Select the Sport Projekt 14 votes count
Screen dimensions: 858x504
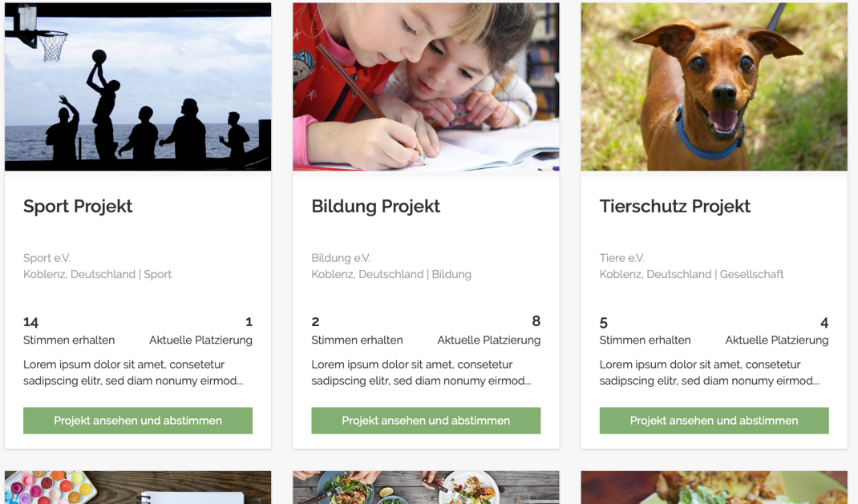coord(30,322)
